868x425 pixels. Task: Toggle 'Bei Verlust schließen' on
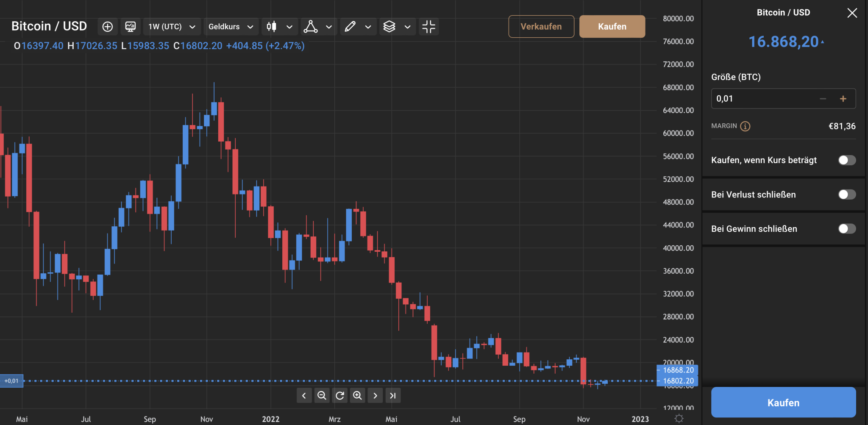(847, 194)
